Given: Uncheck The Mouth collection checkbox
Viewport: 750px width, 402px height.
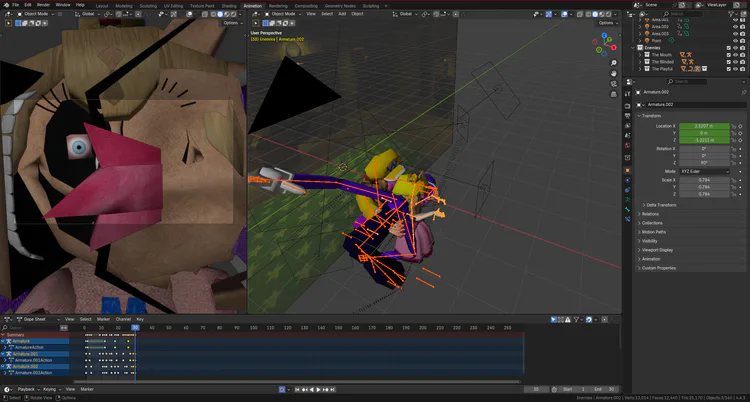Looking at the screenshot, I should coord(728,55).
